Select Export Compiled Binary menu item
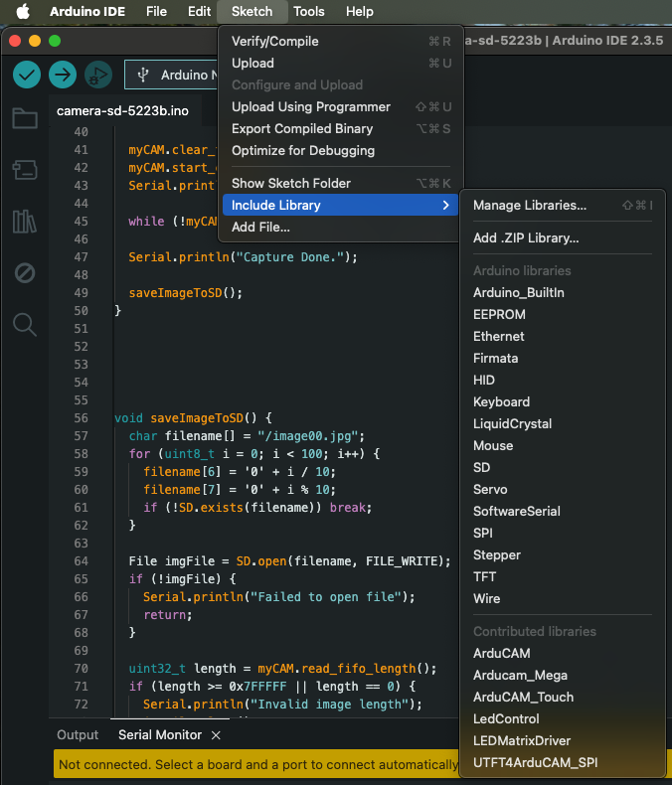672x785 pixels. [302, 129]
